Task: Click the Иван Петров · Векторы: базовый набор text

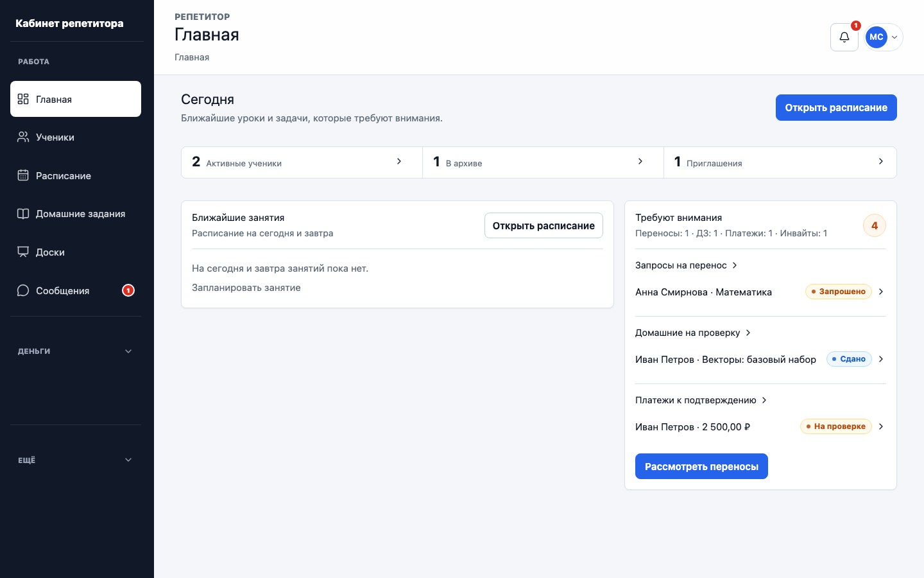Action: pos(726,360)
